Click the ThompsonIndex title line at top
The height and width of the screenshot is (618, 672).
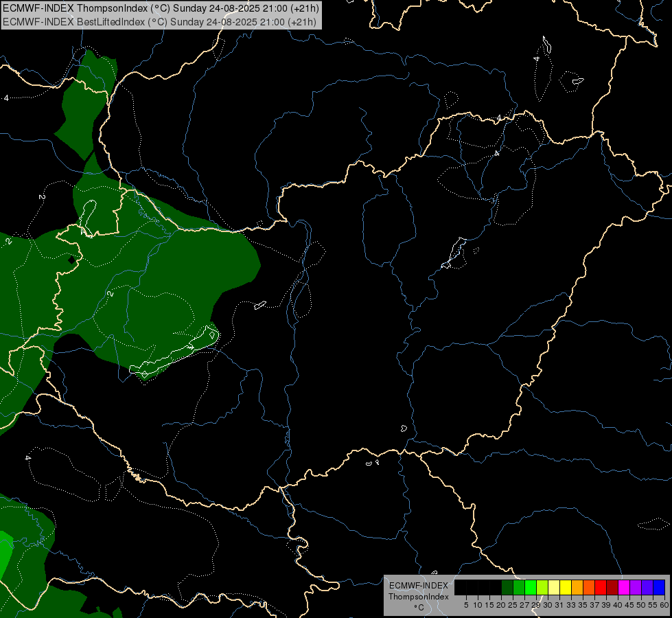click(x=161, y=8)
